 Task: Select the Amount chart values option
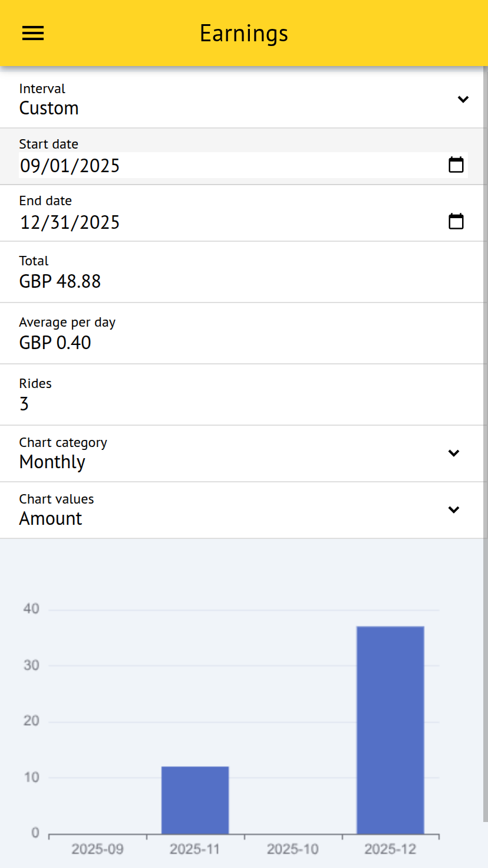[x=51, y=519]
